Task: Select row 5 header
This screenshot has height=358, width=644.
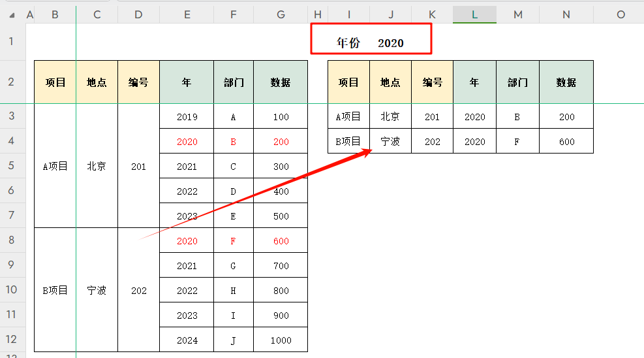Action: click(x=12, y=166)
